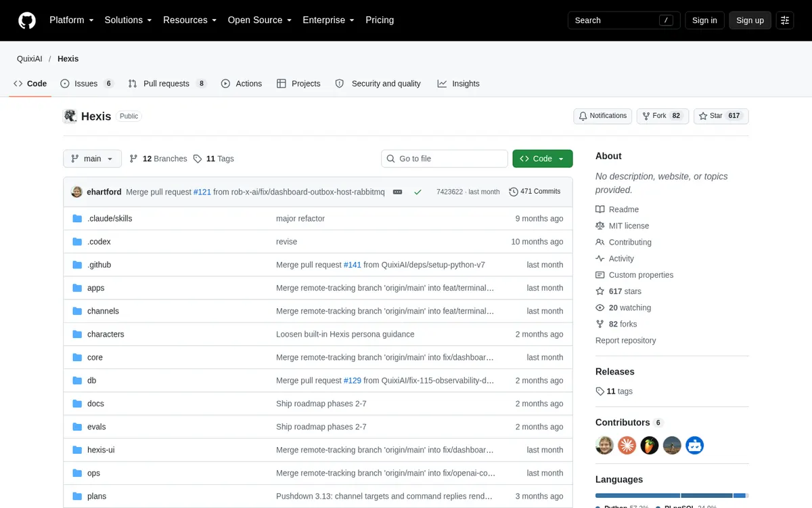The height and width of the screenshot is (508, 812).
Task: Click the Hexis breadcrumb link
Action: 68,59
